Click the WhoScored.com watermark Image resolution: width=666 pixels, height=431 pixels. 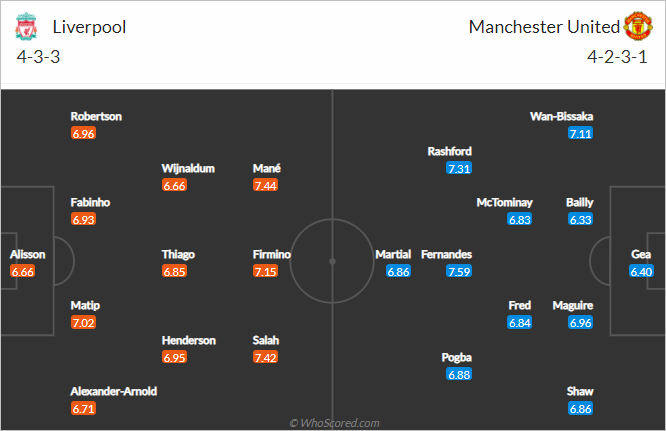[x=334, y=423]
